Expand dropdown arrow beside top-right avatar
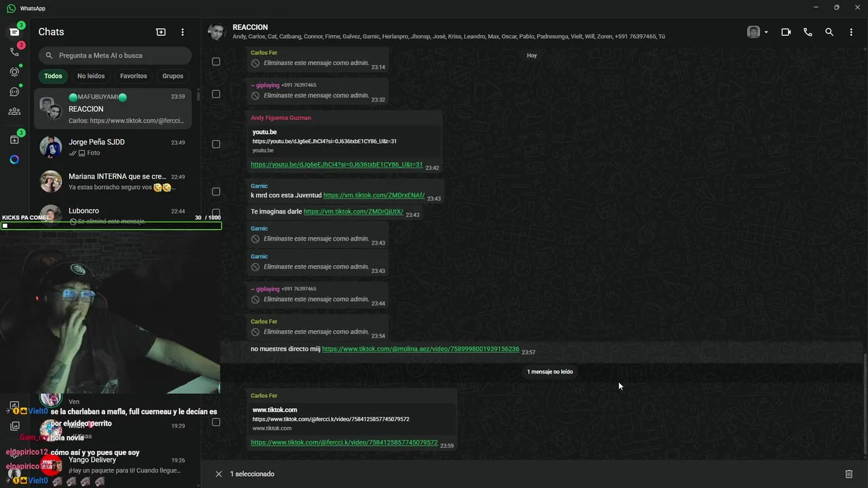The height and width of the screenshot is (488, 868). (766, 32)
